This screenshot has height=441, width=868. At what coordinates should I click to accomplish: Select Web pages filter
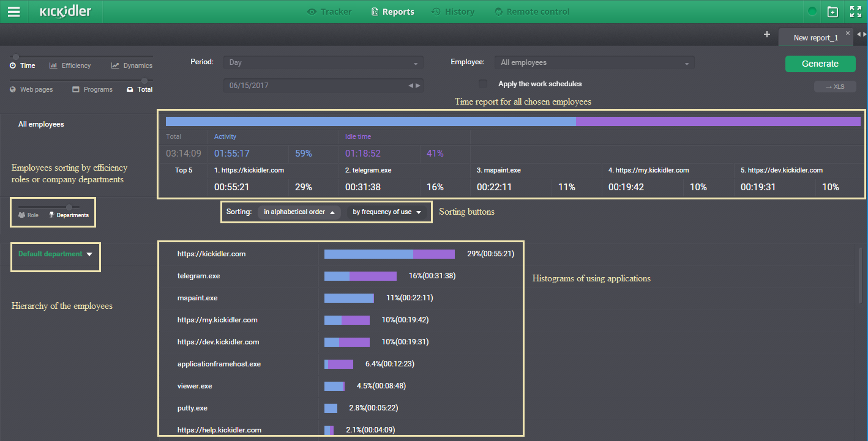click(31, 89)
